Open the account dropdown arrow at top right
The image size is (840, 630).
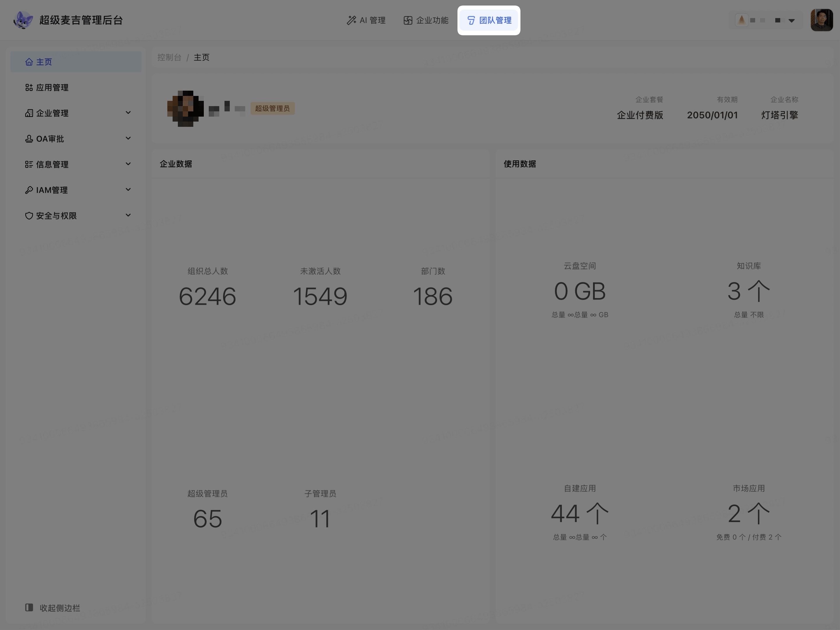791,20
